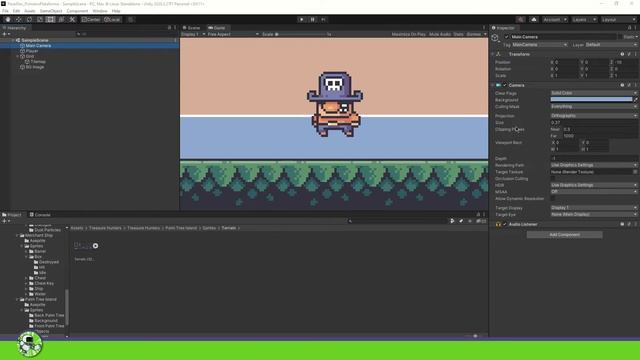Open the Culling Mask dropdown
The width and height of the screenshot is (640, 360).
coord(594,107)
